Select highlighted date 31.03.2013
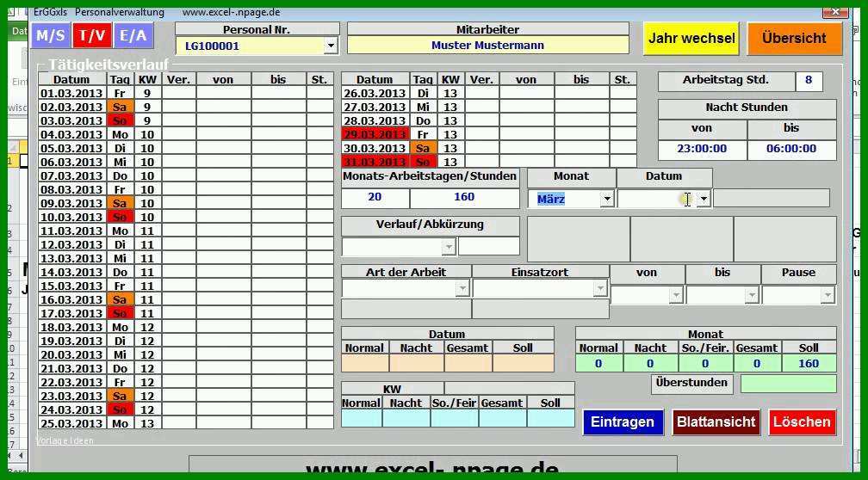Image resolution: width=868 pixels, height=480 pixels. tap(375, 162)
